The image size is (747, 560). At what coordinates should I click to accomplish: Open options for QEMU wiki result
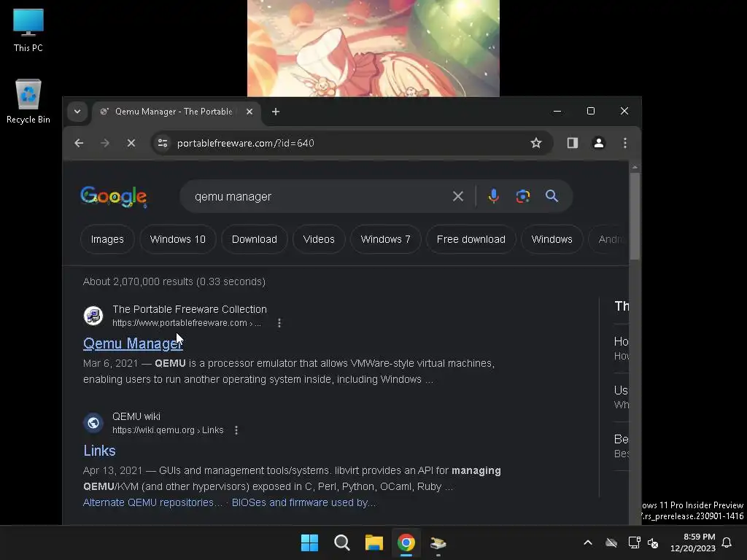pos(236,430)
